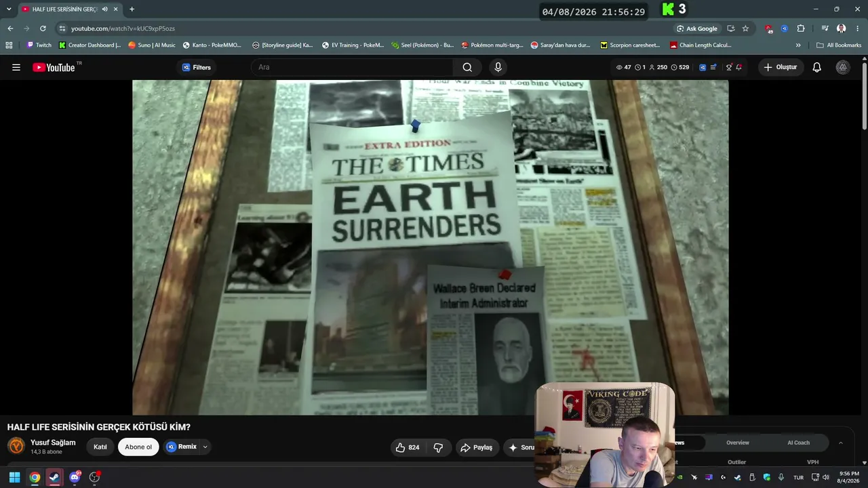The height and width of the screenshot is (488, 868).
Task: Reload the page
Action: 43,28
